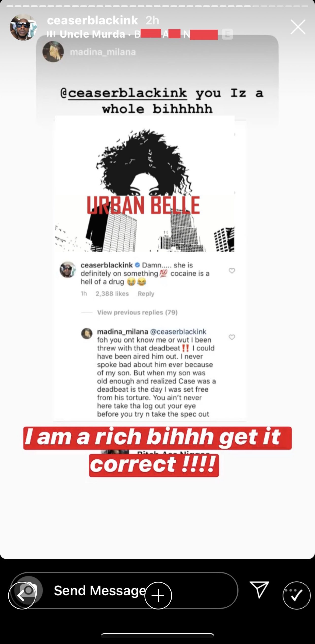Expand View previous replies (79)
The height and width of the screenshot is (644, 315).
click(x=137, y=312)
